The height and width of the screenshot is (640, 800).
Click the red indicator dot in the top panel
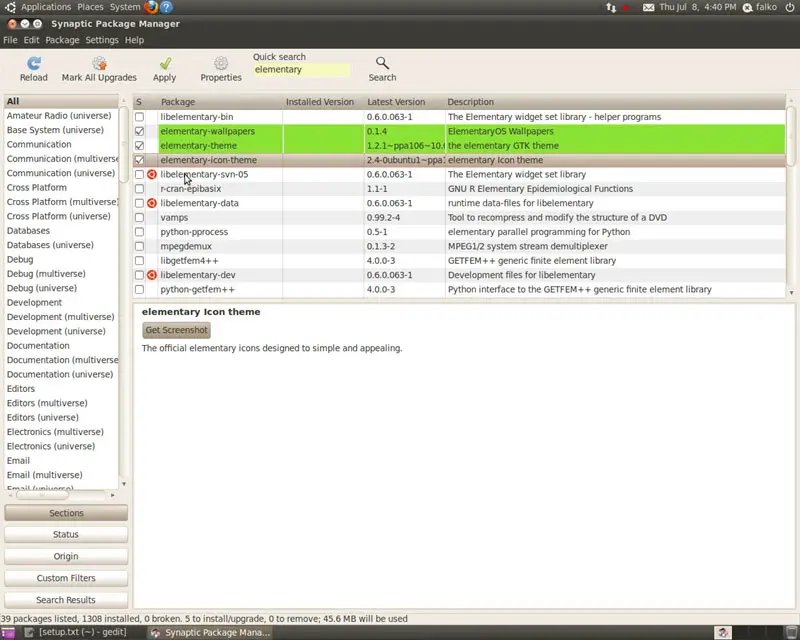626,8
